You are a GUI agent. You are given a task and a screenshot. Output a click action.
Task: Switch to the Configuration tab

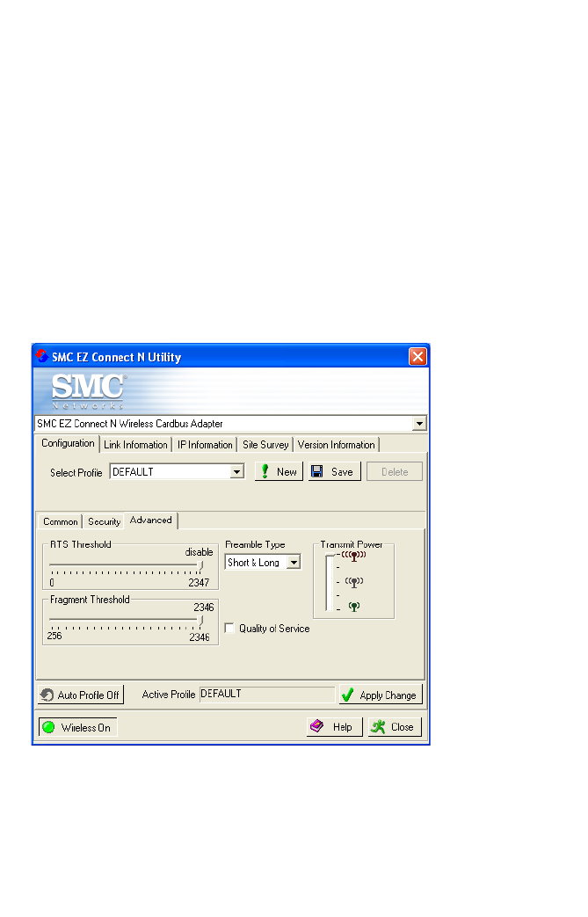[68, 443]
